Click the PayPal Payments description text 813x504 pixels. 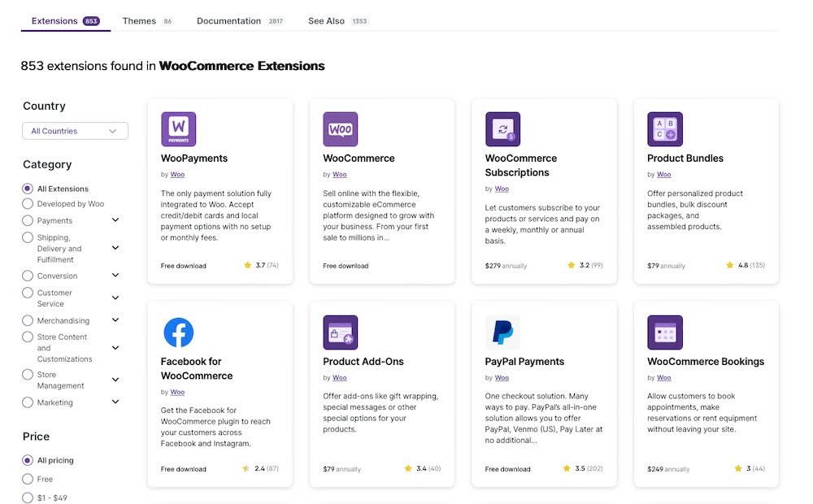coord(543,418)
